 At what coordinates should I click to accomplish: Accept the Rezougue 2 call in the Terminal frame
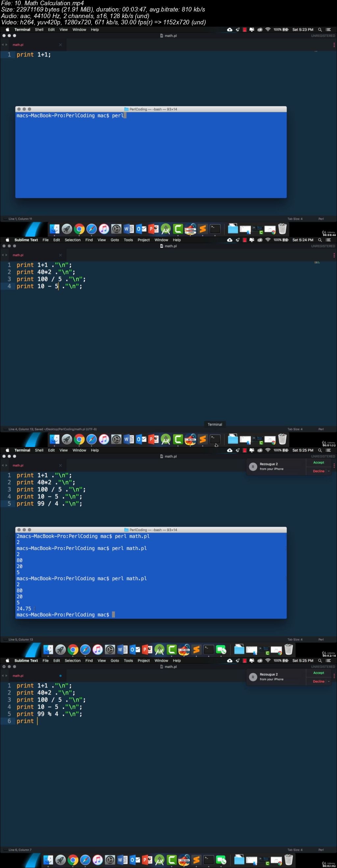click(x=319, y=463)
